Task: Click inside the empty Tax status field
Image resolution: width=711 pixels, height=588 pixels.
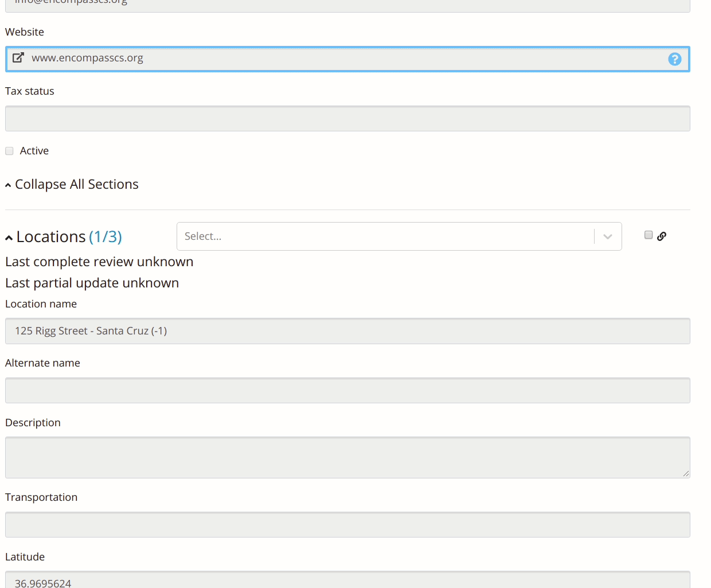Action: pyautogui.click(x=344, y=118)
